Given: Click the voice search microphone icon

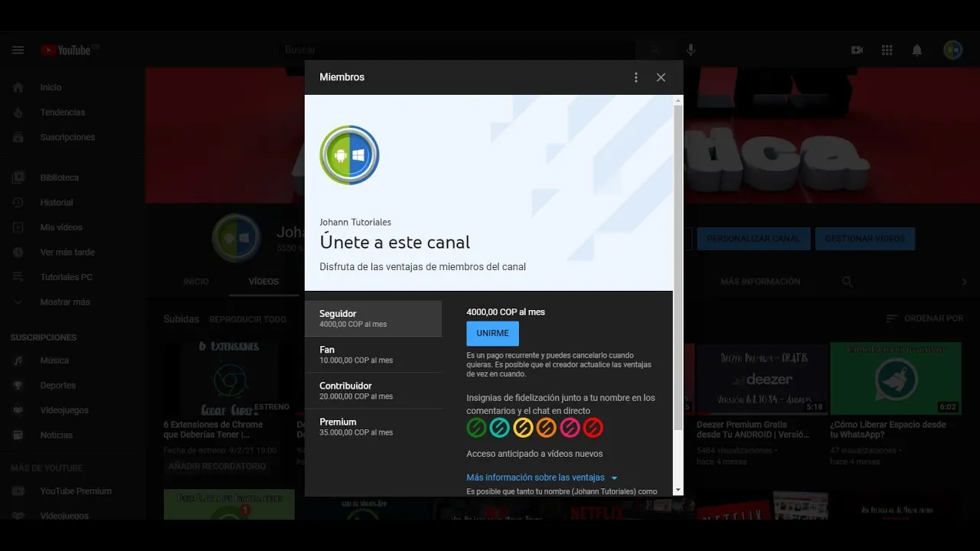Looking at the screenshot, I should (691, 51).
